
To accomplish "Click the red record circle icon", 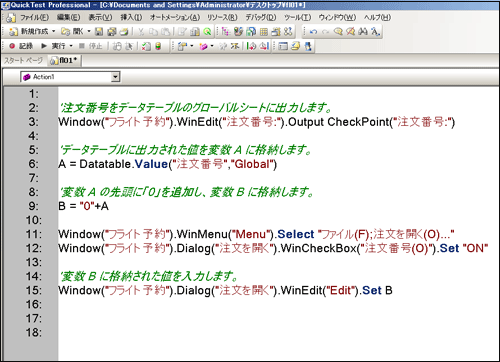I will (12, 46).
